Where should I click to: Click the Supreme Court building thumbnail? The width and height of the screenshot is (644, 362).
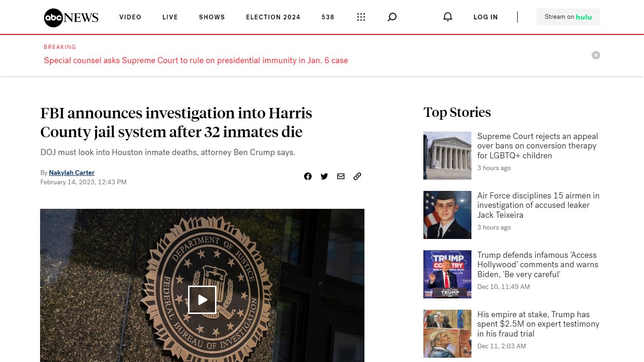click(447, 156)
